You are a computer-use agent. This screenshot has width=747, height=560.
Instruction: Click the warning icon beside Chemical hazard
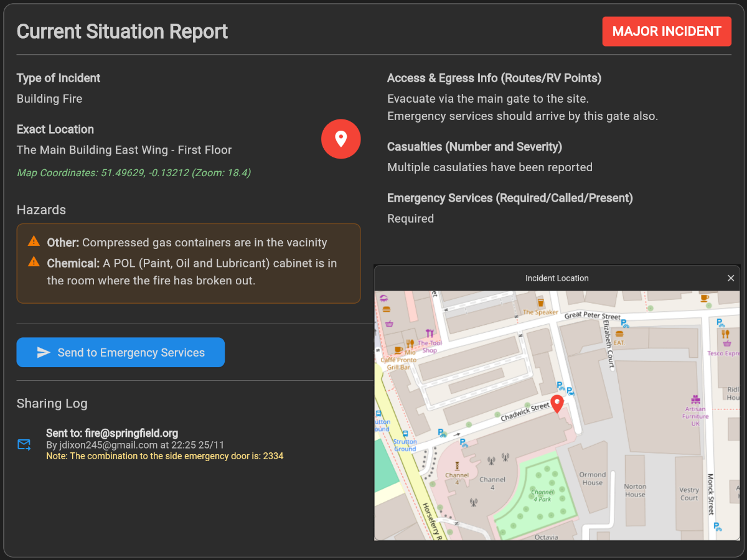pos(34,262)
